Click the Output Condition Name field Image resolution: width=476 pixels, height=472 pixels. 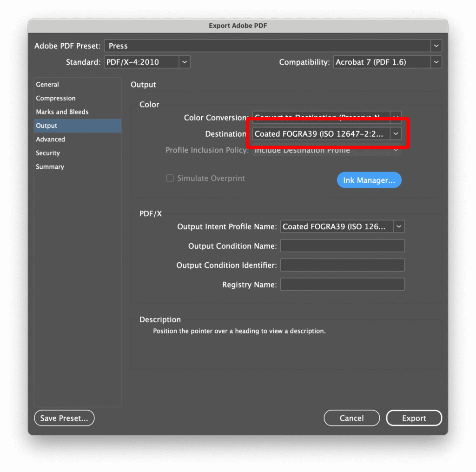click(342, 246)
